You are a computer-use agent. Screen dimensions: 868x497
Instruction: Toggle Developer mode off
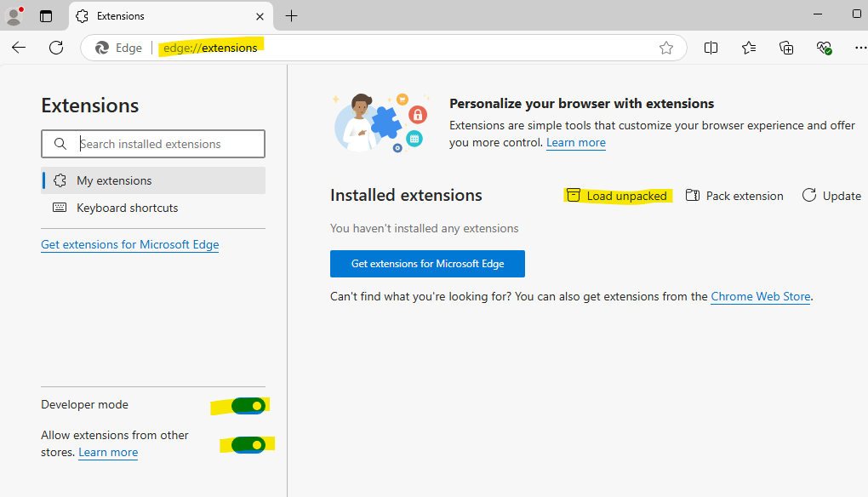tap(248, 406)
